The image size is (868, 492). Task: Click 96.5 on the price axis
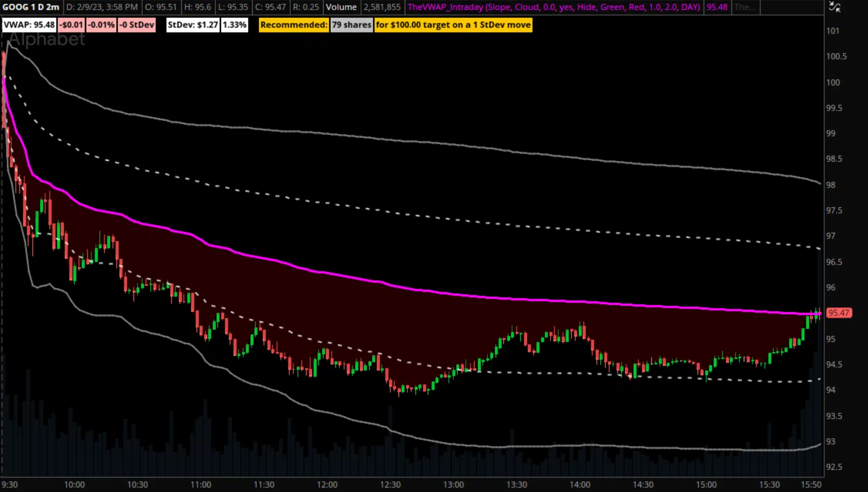pos(834,262)
